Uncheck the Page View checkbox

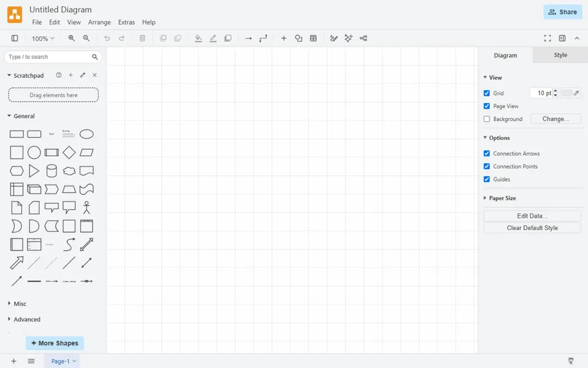pos(487,106)
